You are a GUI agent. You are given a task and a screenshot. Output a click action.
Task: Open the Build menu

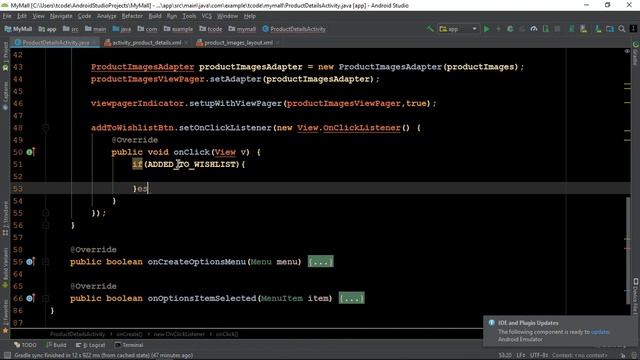pos(155,16)
